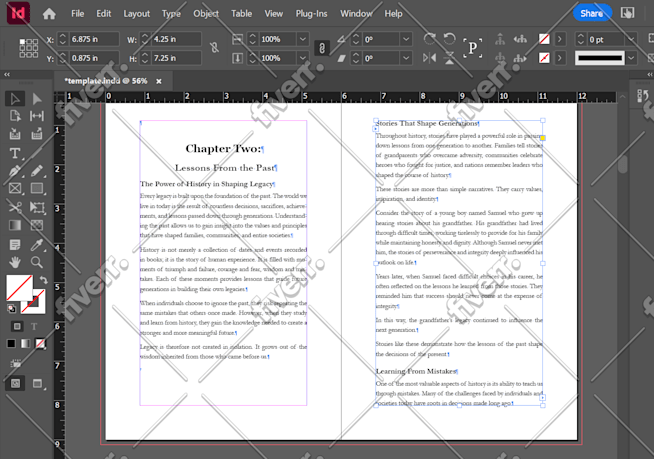
Task: Select the Direct Selection tool
Action: pos(37,99)
